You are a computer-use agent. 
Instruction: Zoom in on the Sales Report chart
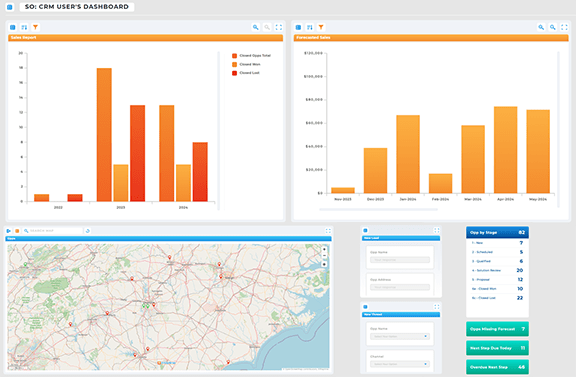coord(256,27)
